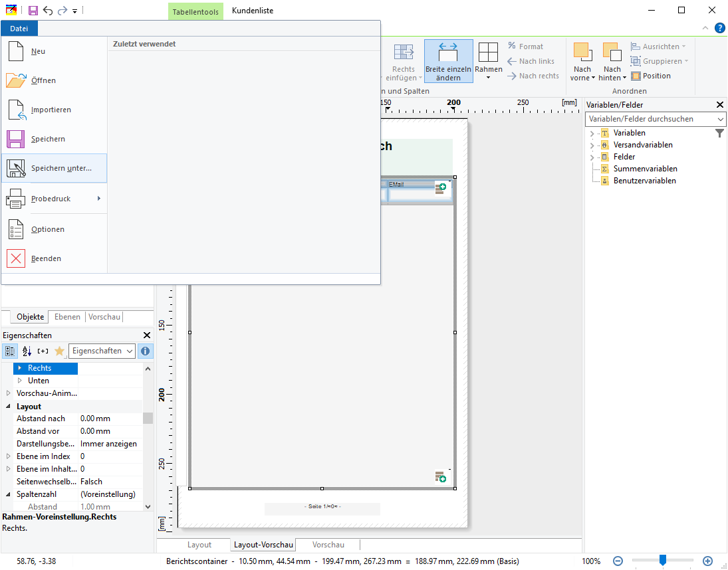728x570 pixels.
Task: Click Beenden to exit the designer
Action: pos(55,259)
